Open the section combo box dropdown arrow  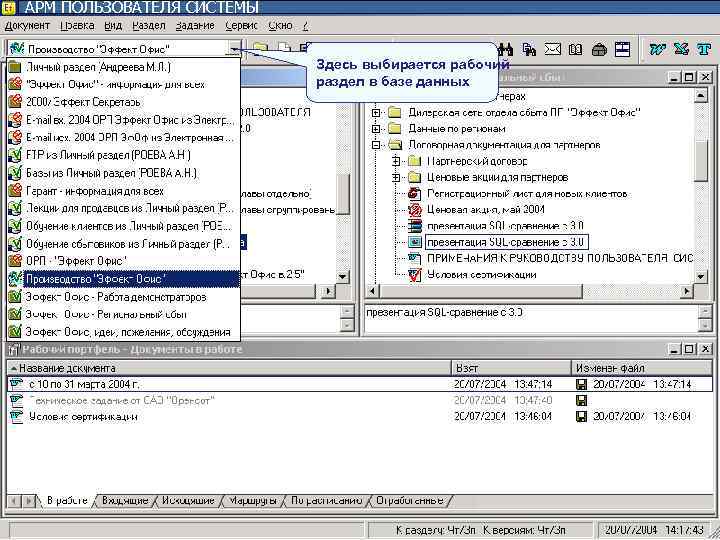234,49
